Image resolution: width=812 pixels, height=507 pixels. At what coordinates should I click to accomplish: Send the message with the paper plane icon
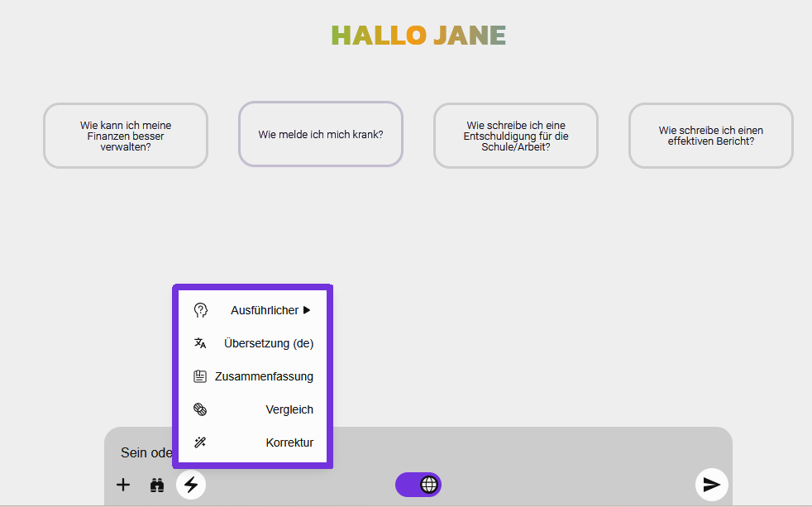(x=711, y=485)
